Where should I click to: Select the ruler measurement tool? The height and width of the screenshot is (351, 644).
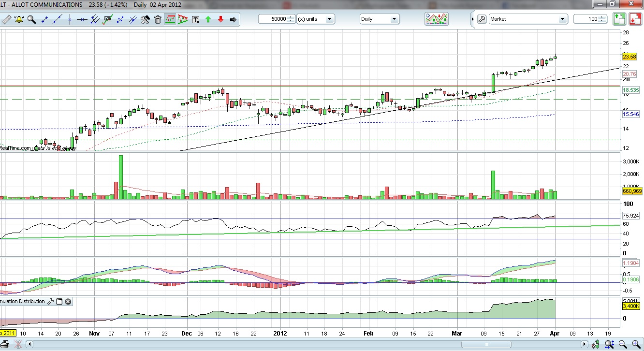tap(6, 19)
